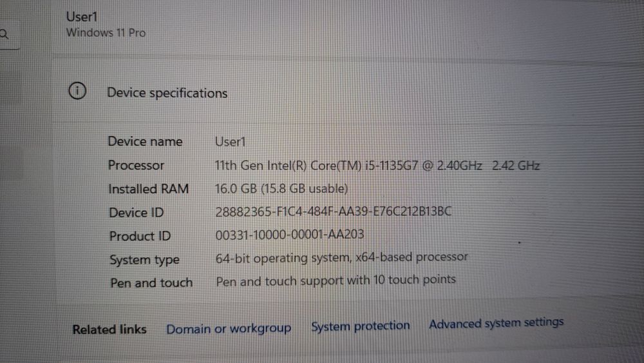Click the search magnifier icon
Viewport: 644px width, 363px height.
tap(4, 34)
